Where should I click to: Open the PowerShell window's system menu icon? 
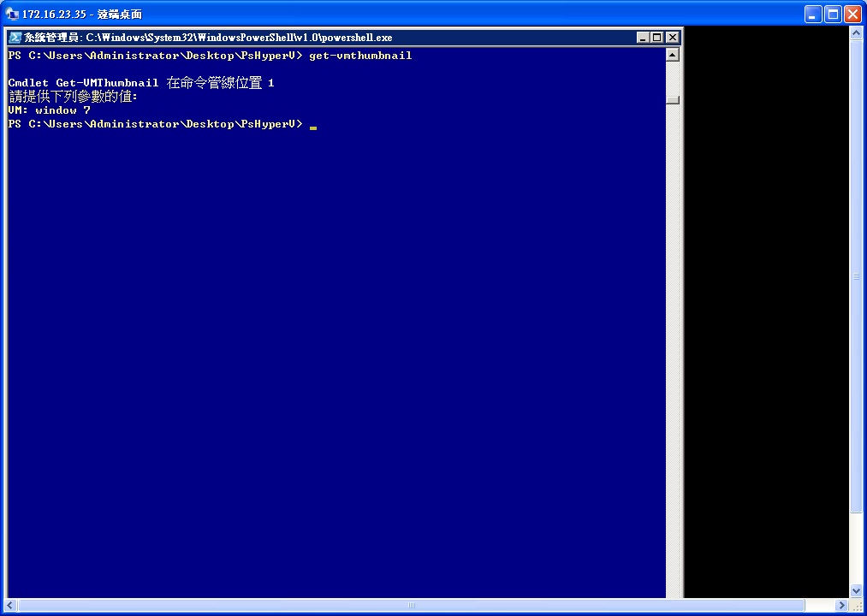click(x=15, y=38)
